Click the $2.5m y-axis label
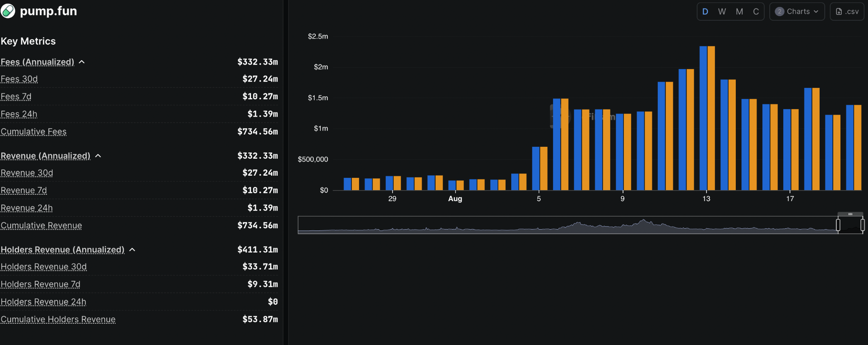This screenshot has width=868, height=345. click(x=318, y=36)
